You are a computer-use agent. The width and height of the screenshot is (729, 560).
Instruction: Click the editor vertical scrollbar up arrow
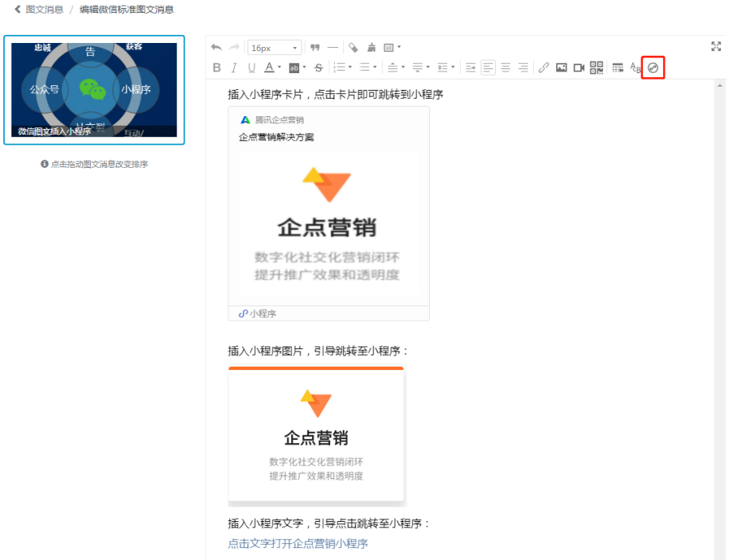click(719, 85)
